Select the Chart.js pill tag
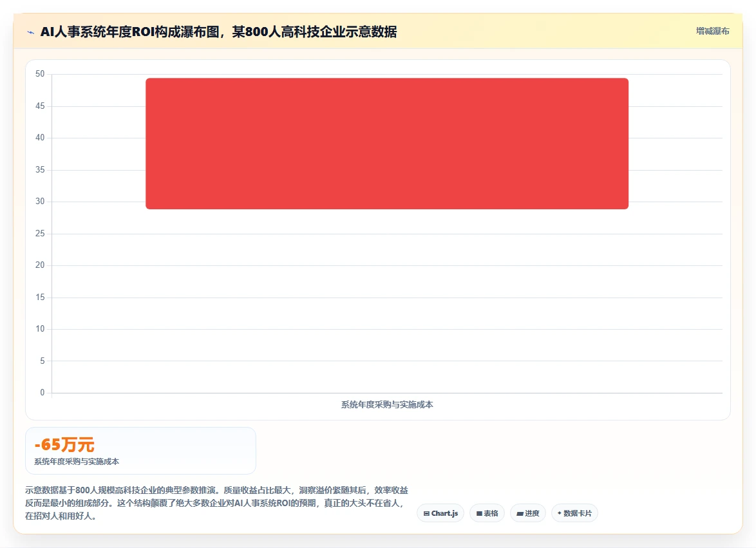The width and height of the screenshot is (756, 548). pyautogui.click(x=440, y=513)
